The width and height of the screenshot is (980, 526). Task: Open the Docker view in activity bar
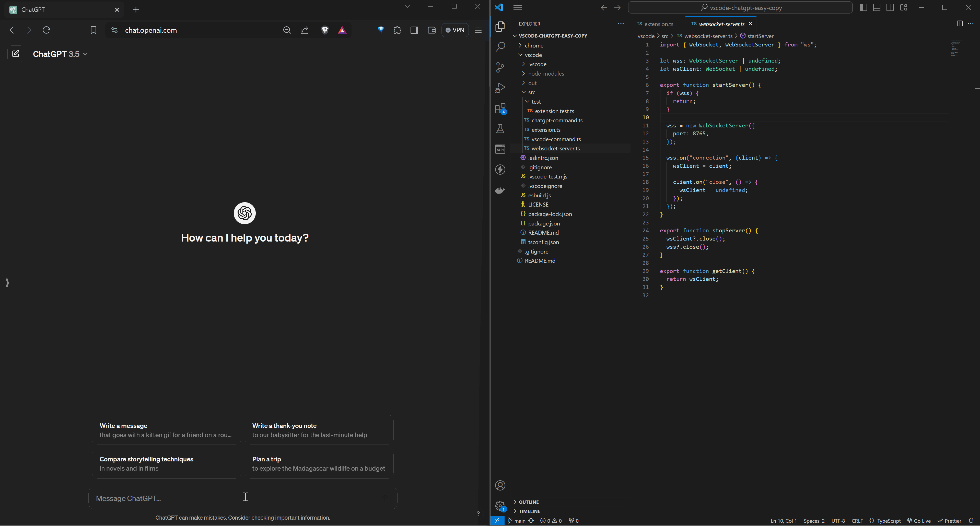pos(500,190)
